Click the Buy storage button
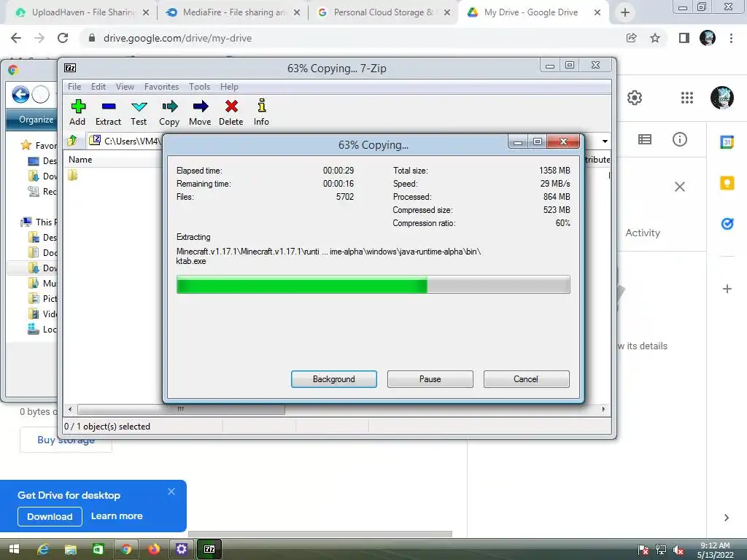 66,440
